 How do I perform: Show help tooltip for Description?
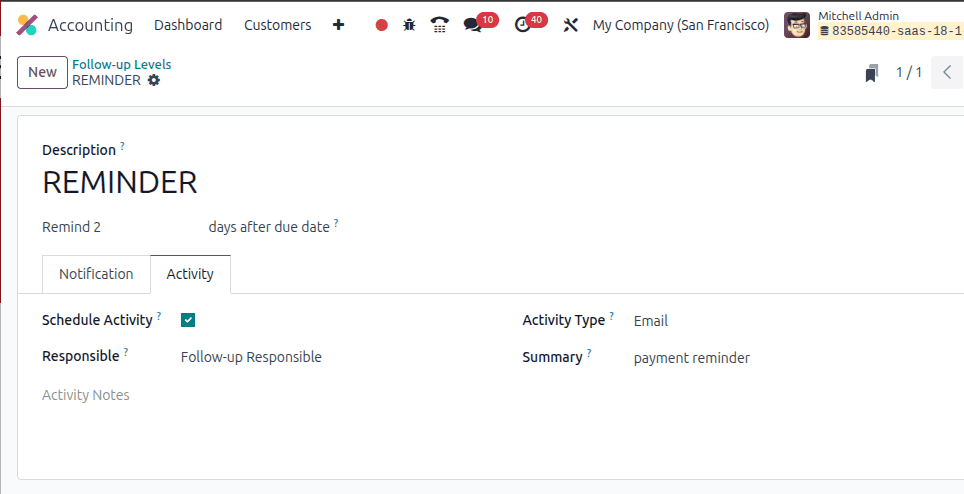click(x=122, y=146)
